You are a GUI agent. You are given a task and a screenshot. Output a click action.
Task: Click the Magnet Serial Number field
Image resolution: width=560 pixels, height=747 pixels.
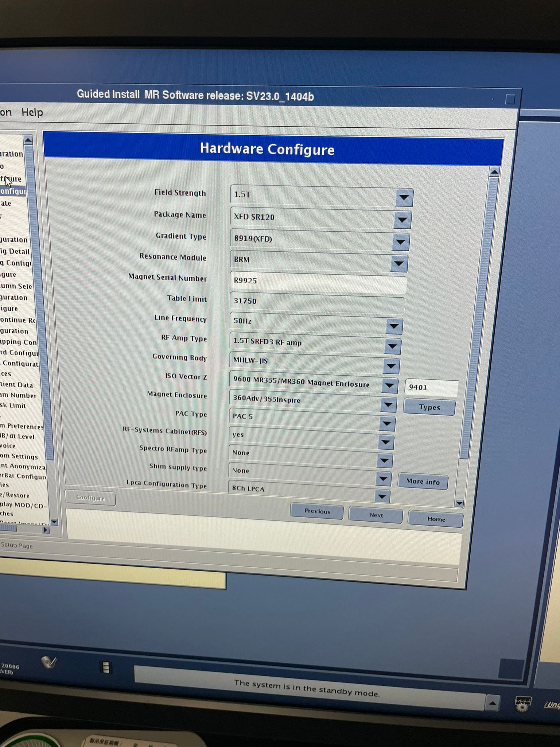click(x=318, y=282)
